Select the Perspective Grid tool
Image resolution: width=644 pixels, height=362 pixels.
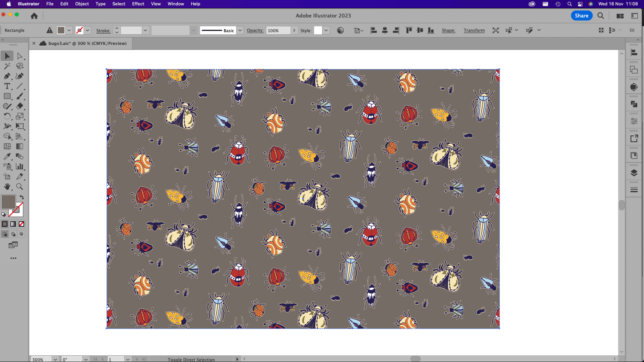pos(20,136)
